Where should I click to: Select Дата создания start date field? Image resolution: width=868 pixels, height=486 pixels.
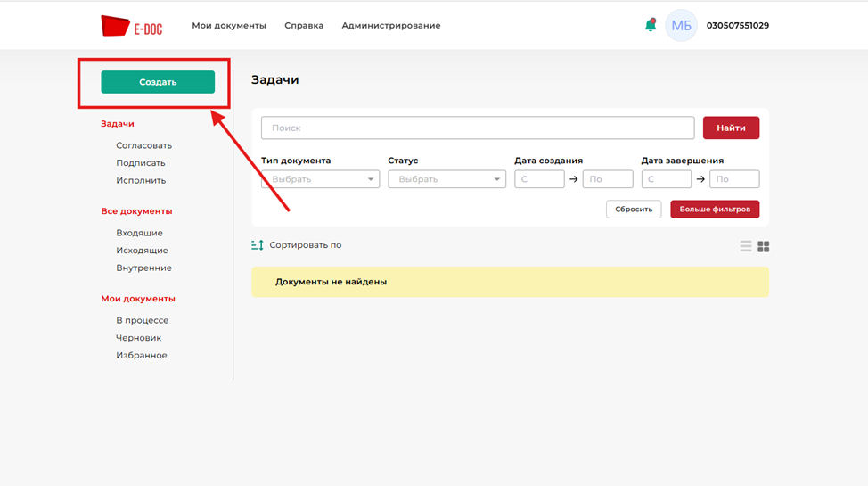click(x=539, y=179)
